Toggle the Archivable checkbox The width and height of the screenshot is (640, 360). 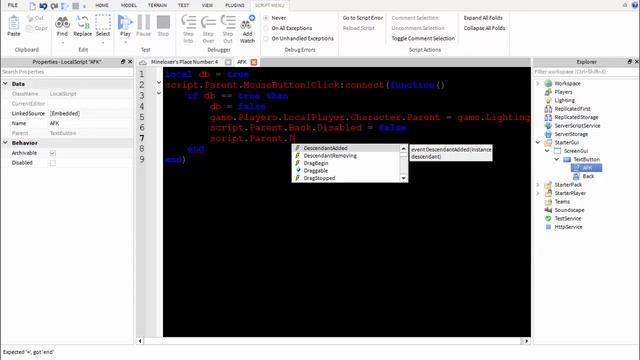click(x=53, y=153)
